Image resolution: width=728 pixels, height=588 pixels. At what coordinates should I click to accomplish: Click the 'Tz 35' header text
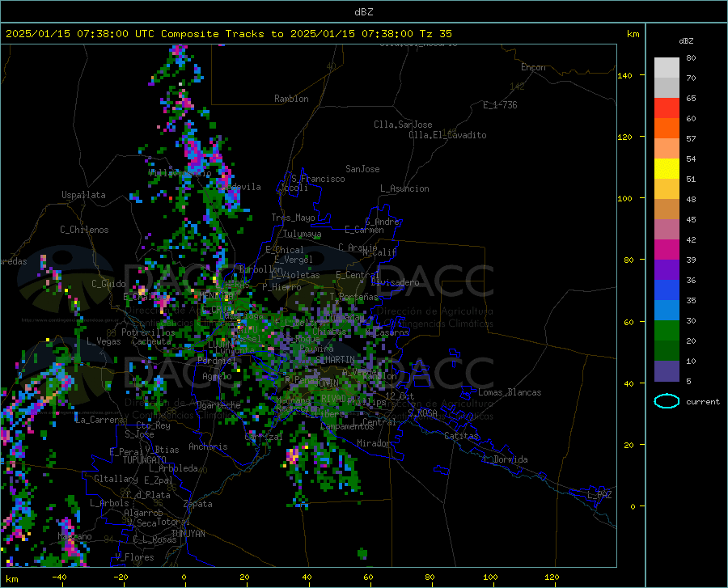click(435, 34)
